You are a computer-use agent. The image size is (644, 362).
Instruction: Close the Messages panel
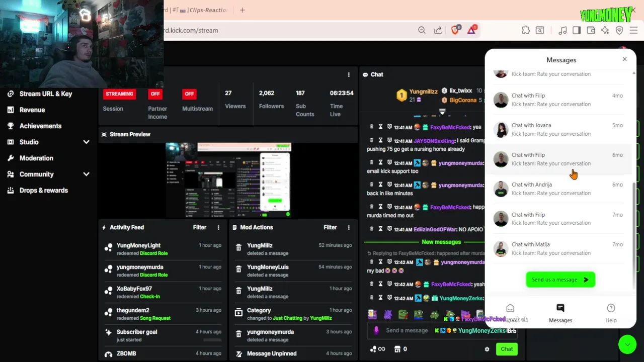(624, 59)
